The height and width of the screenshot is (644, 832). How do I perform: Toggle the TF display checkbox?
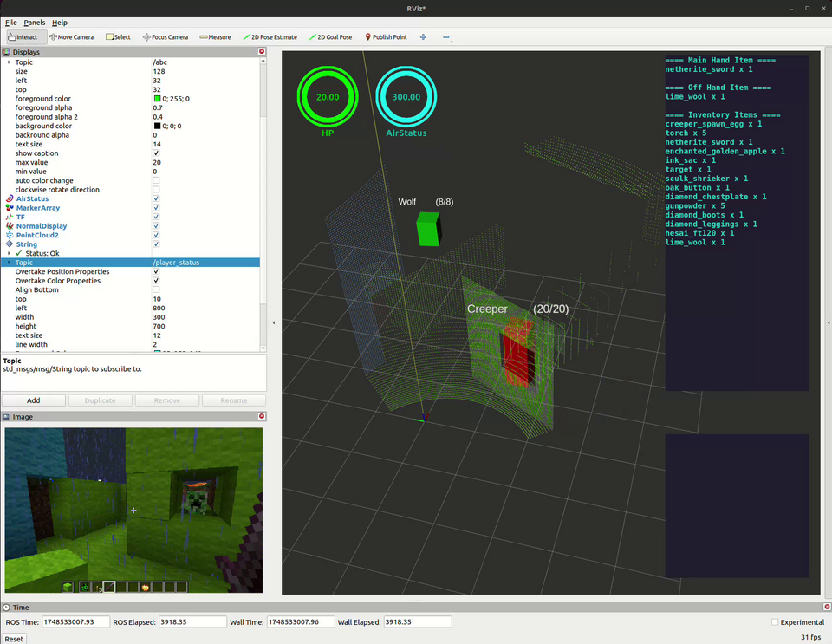[x=156, y=217]
